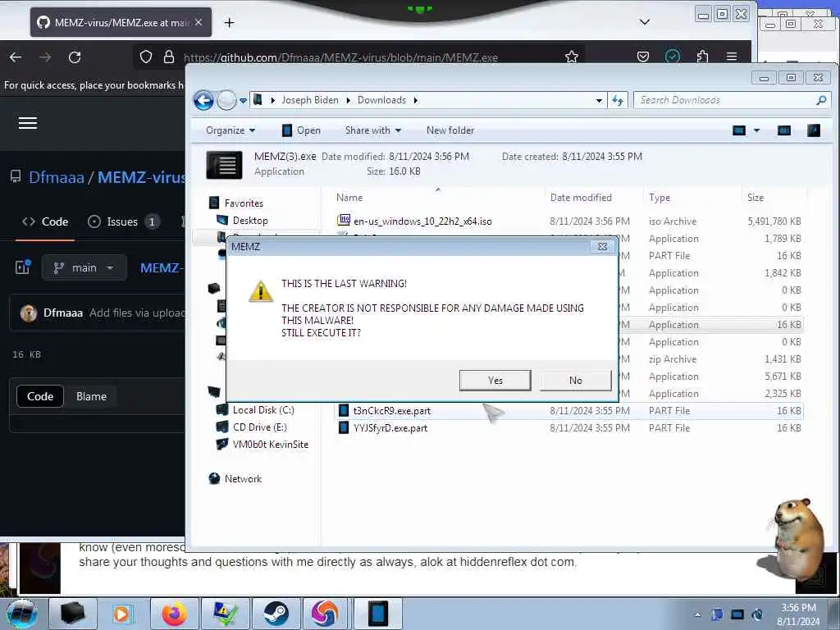Open Local Disk (C:) in navigation pane
This screenshot has width=840, height=630.
[x=263, y=410]
